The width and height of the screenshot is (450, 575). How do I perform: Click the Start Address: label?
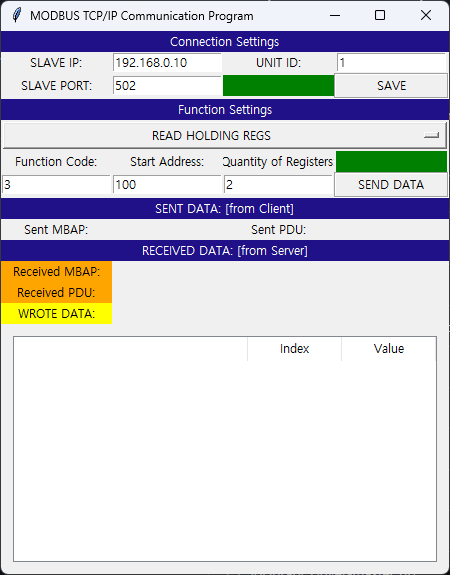pyautogui.click(x=167, y=162)
